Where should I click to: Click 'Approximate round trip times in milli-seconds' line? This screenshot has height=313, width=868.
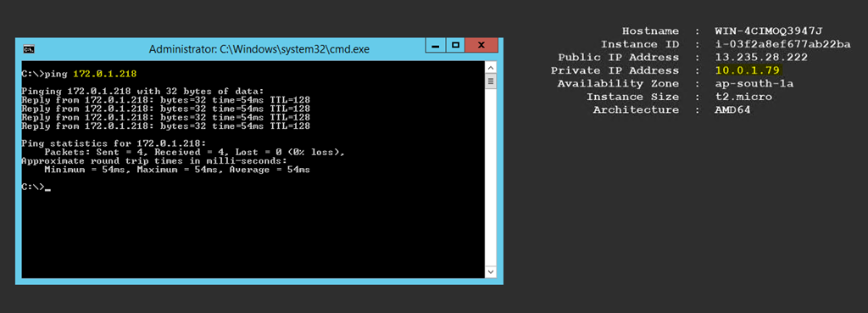(x=154, y=161)
